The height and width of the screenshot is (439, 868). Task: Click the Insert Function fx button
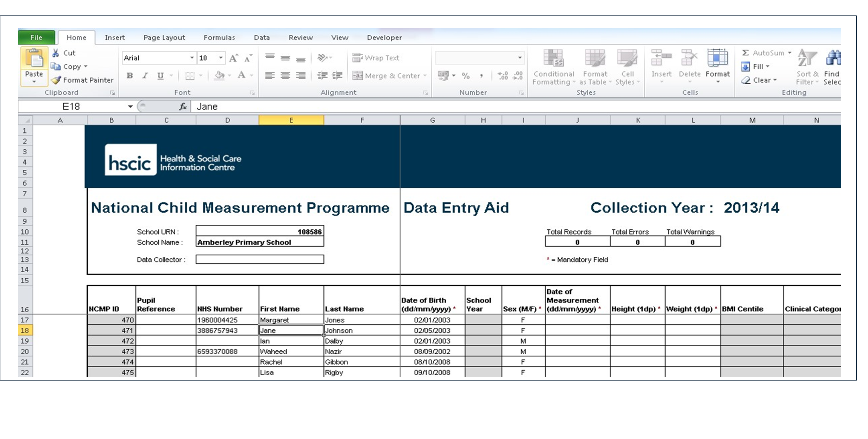(x=183, y=107)
